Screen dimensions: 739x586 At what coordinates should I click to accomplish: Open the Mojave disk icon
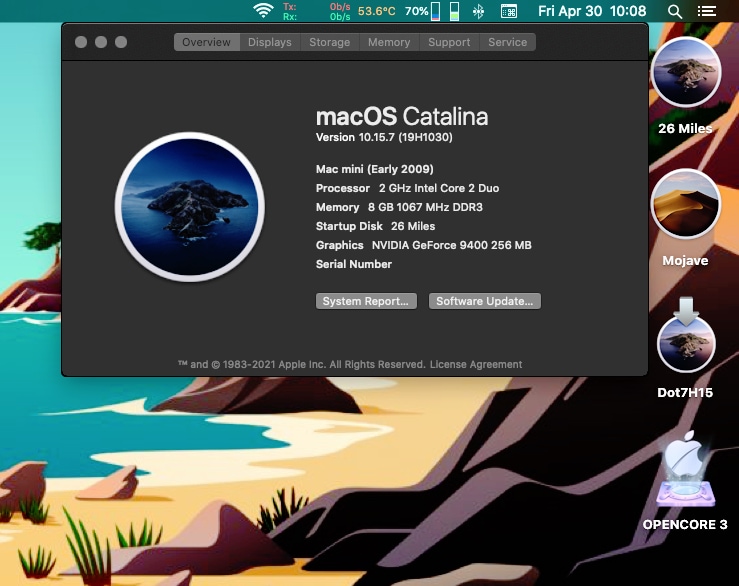[x=686, y=204]
